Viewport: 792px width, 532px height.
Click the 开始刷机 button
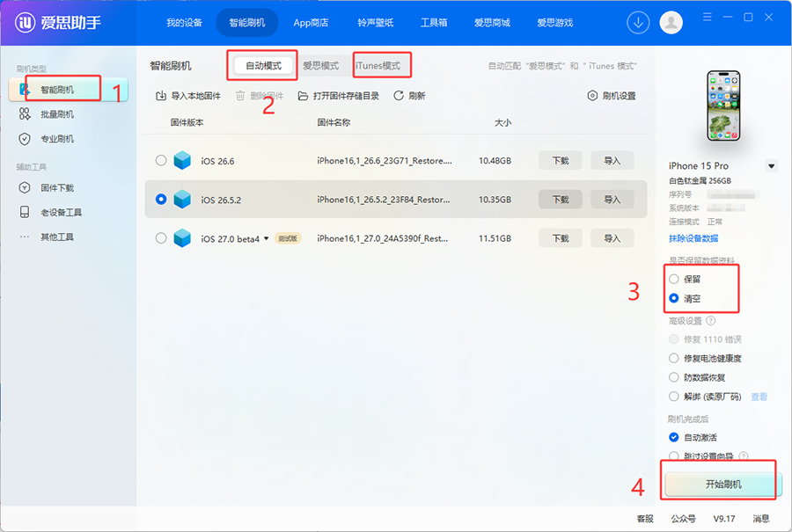[x=723, y=484]
